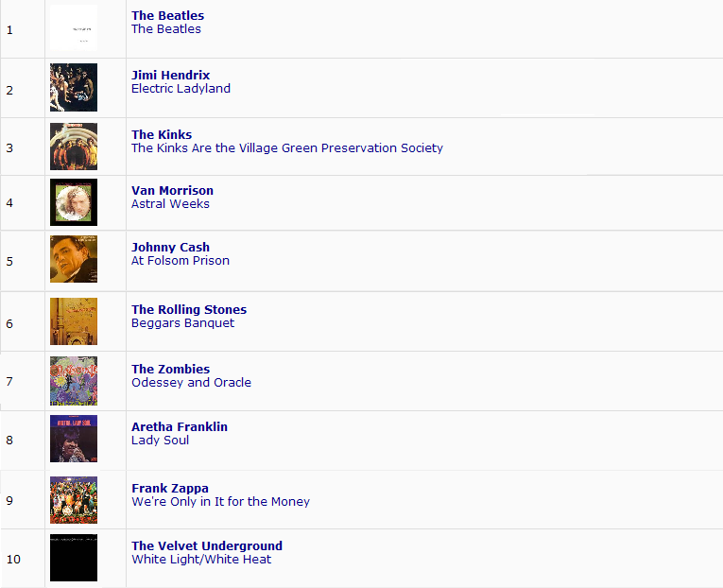The height and width of the screenshot is (588, 723).
Task: Open White Light/White Heat album link
Action: pyautogui.click(x=201, y=559)
